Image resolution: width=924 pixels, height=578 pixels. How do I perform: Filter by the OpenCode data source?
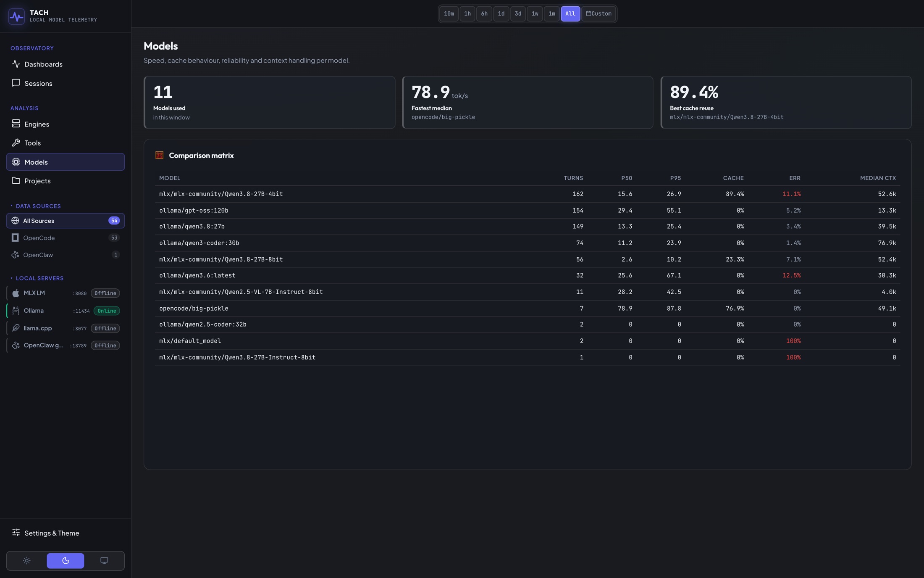click(66, 238)
